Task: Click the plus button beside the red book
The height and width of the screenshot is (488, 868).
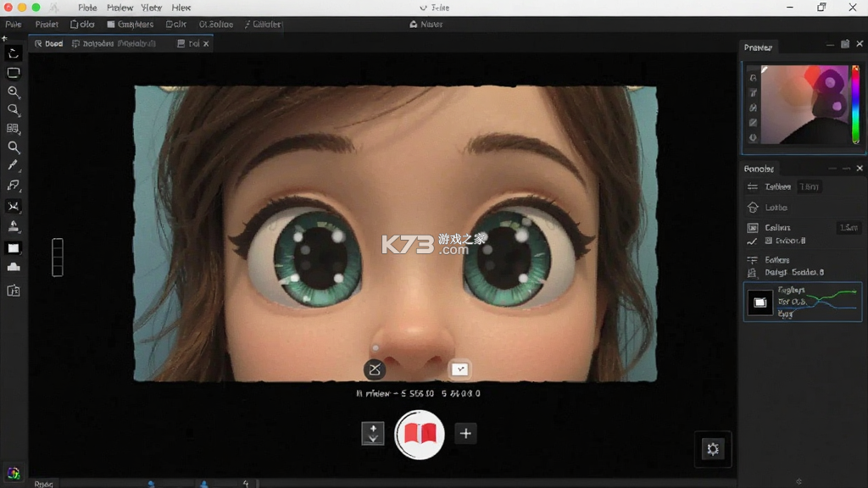Action: 465,433
